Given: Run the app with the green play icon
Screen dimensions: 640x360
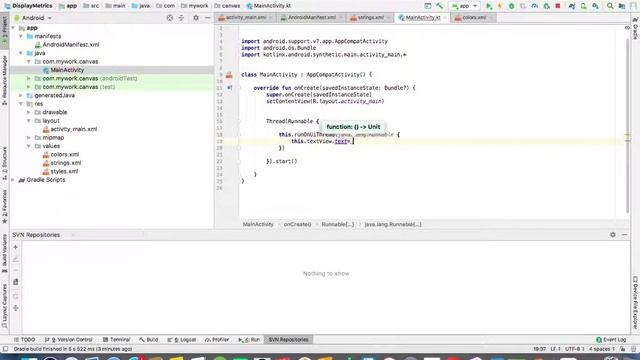Looking at the screenshot, I should (489, 6).
